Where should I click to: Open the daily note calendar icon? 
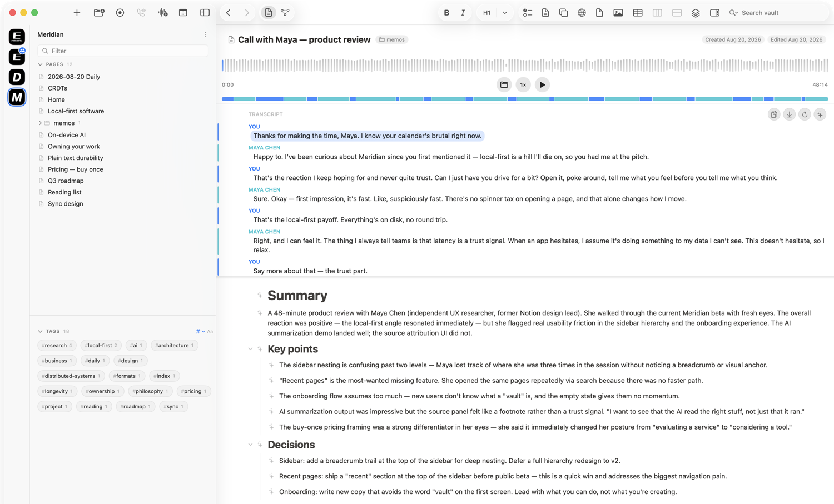coord(183,13)
